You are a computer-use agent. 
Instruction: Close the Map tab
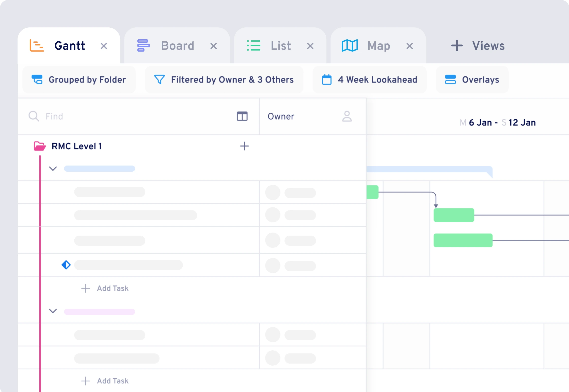(x=409, y=46)
